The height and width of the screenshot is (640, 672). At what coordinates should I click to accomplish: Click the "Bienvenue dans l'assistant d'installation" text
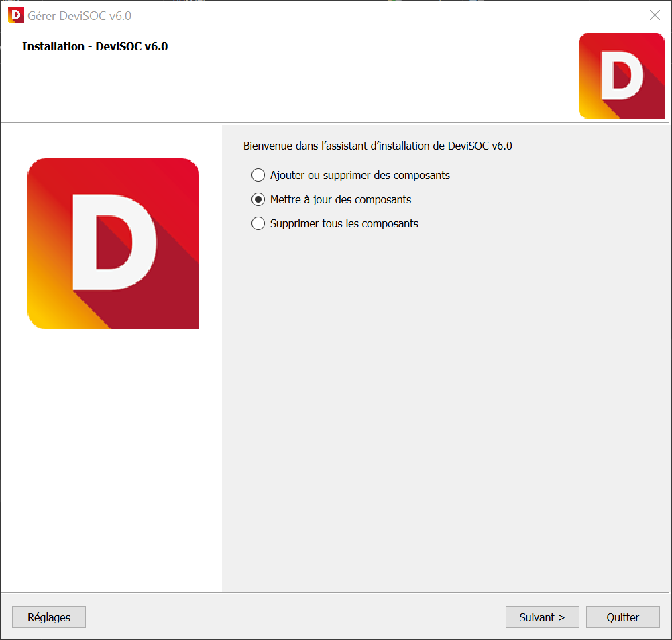pyautogui.click(x=378, y=146)
